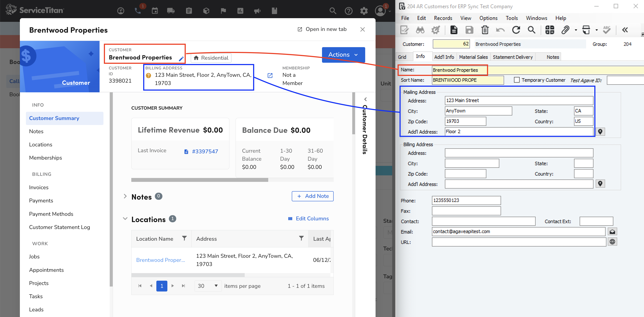Click the ServiceTitan top bar search icon
This screenshot has height=317, width=644.
pyautogui.click(x=333, y=11)
